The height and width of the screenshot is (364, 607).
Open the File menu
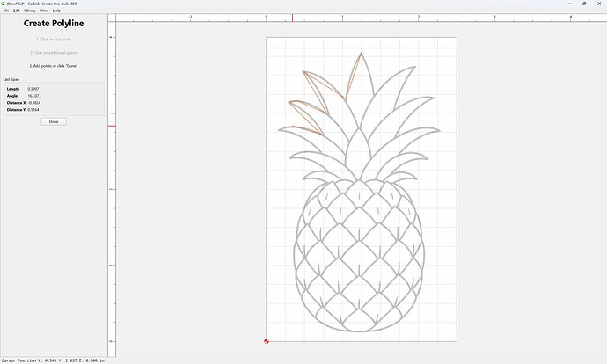(x=6, y=11)
